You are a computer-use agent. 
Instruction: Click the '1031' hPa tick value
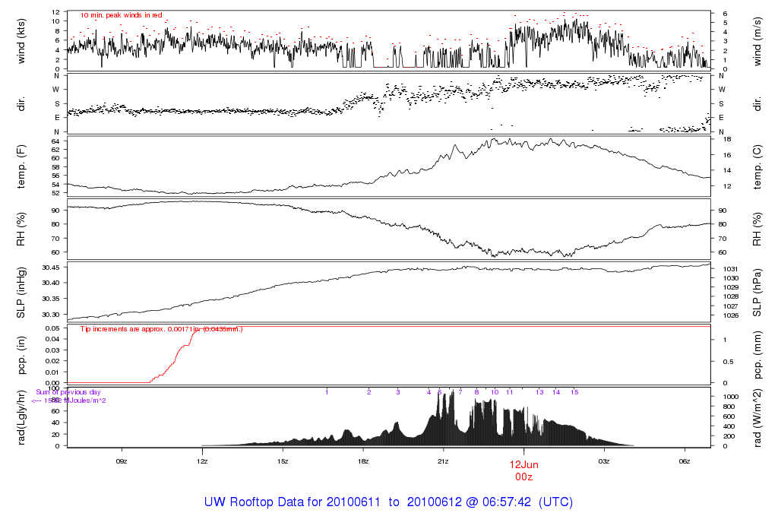point(732,269)
